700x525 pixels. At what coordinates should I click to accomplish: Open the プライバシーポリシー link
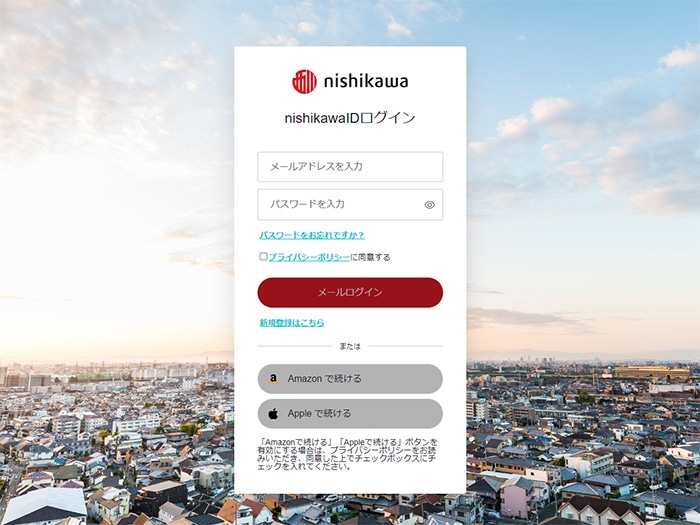pos(309,257)
